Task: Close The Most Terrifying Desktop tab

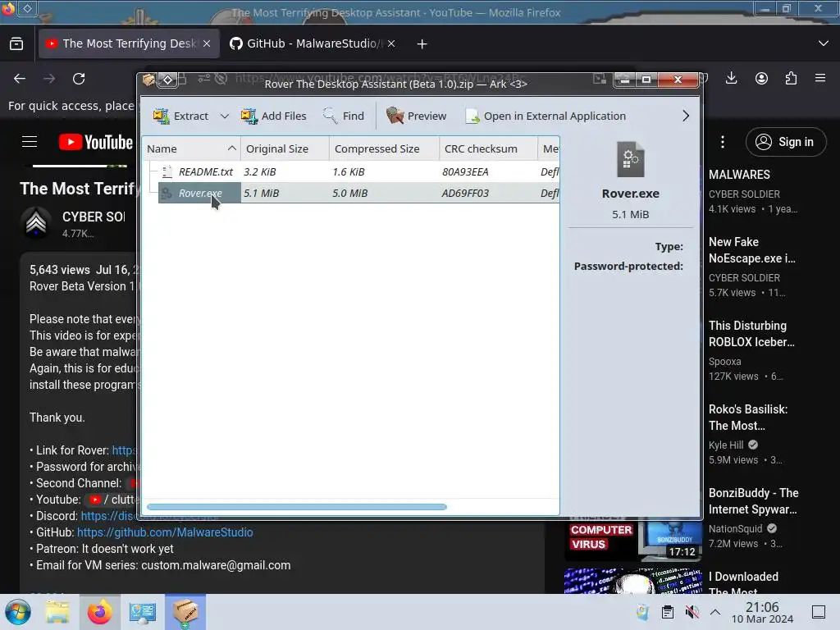Action: 208,43
